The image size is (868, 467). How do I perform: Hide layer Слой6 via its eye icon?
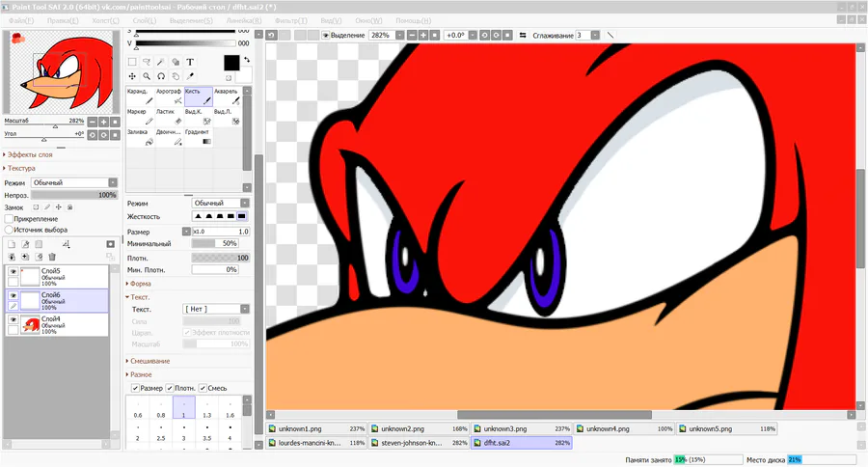click(13, 295)
